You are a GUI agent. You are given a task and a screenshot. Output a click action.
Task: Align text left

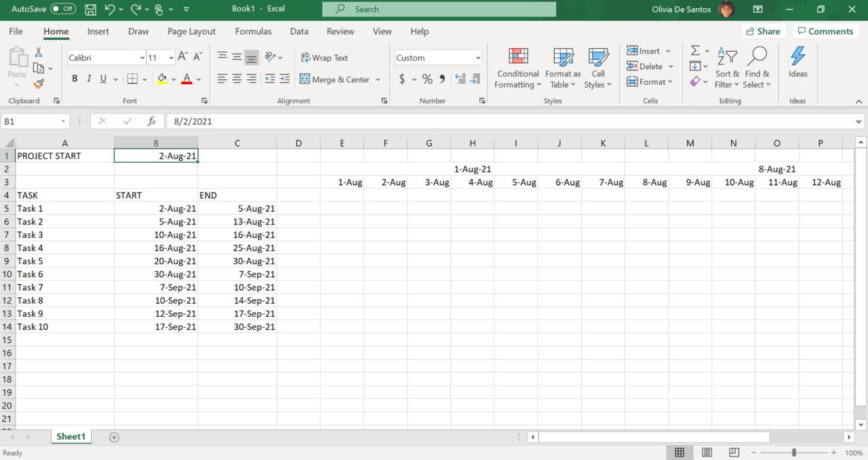click(x=222, y=79)
